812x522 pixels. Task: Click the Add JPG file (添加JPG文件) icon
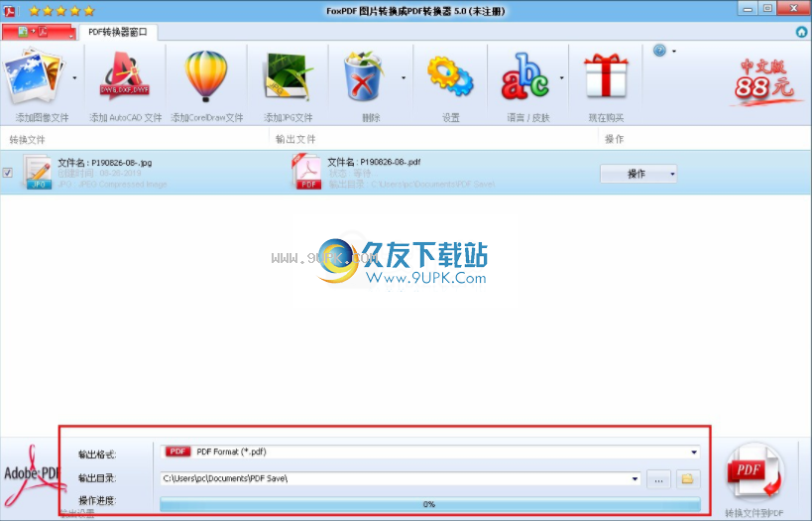coord(288,76)
